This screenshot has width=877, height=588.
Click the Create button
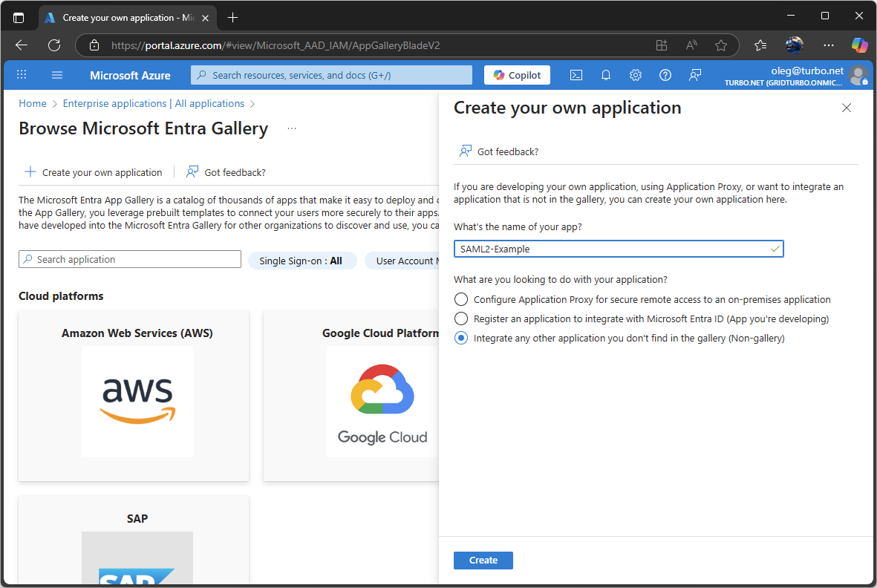click(x=483, y=560)
